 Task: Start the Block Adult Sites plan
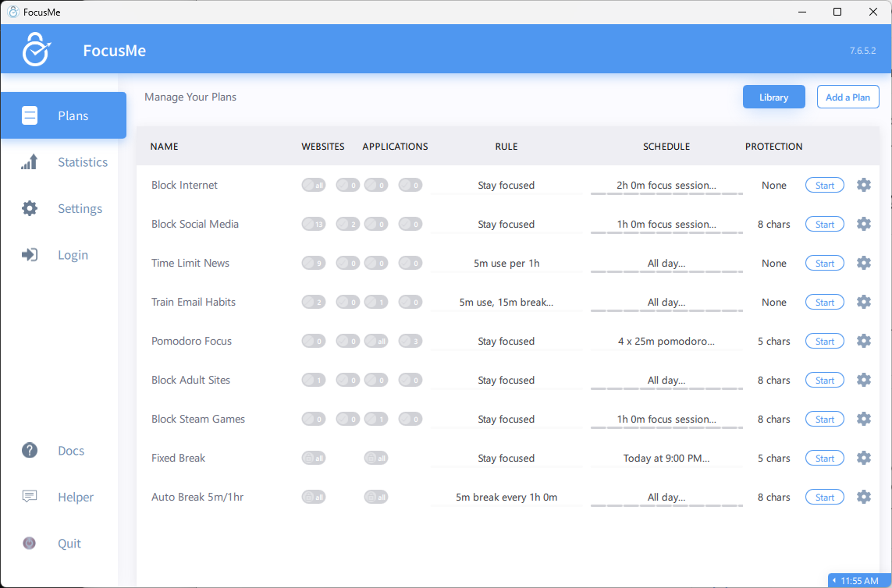(824, 380)
